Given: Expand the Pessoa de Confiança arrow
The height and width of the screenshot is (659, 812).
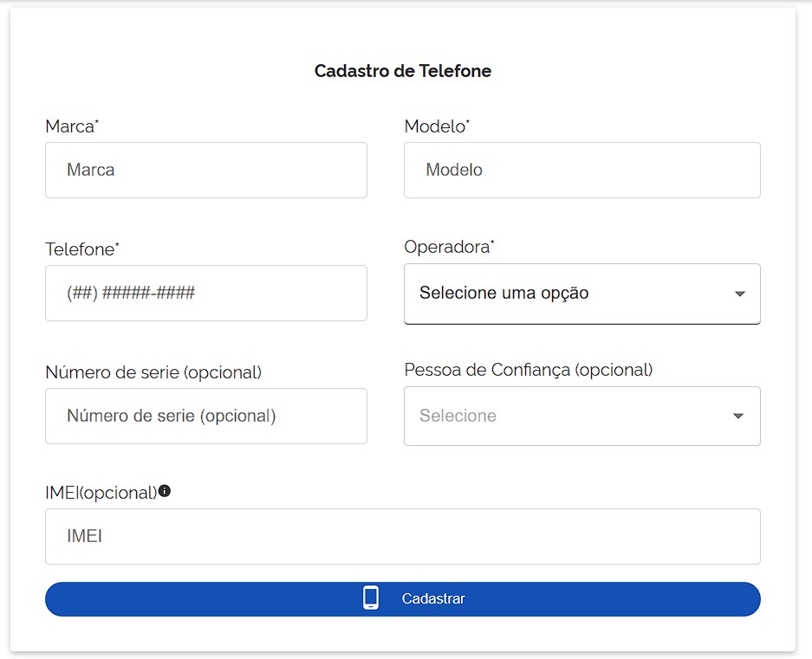Looking at the screenshot, I should pos(738,417).
